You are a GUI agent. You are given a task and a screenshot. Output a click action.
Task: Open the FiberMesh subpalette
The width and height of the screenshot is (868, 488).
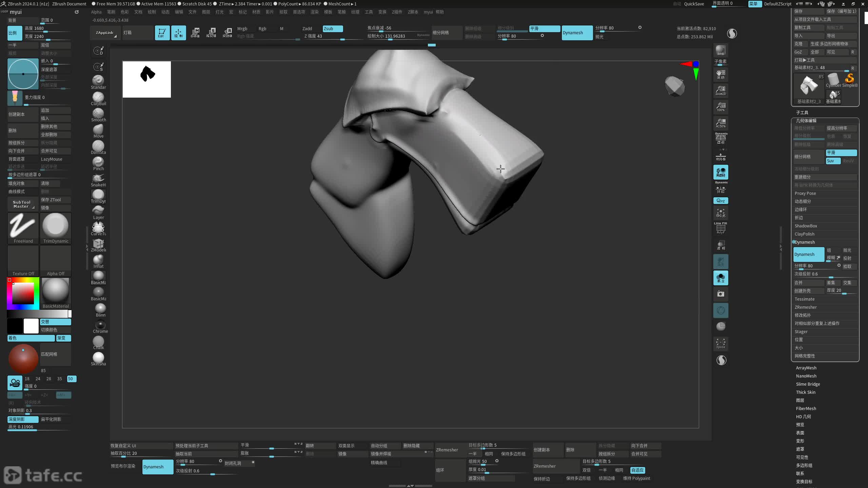[x=806, y=409]
